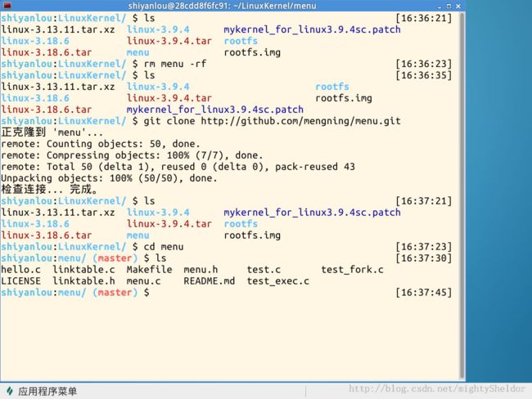
Task: Click the '正克隆到 'menu'...' line
Action: tap(52, 132)
